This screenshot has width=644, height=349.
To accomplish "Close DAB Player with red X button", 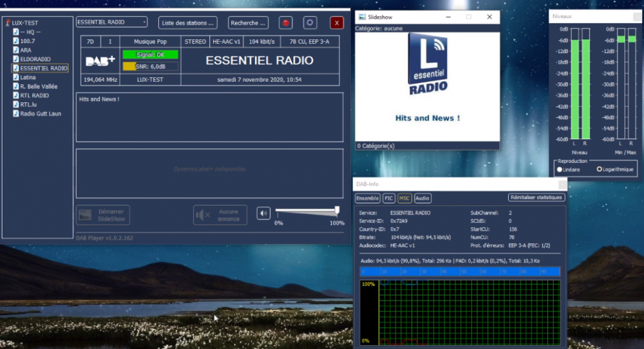I will point(337,23).
